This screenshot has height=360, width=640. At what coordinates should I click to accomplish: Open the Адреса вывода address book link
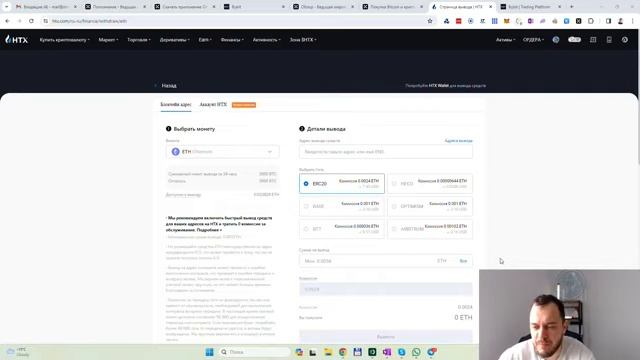pyautogui.click(x=458, y=140)
